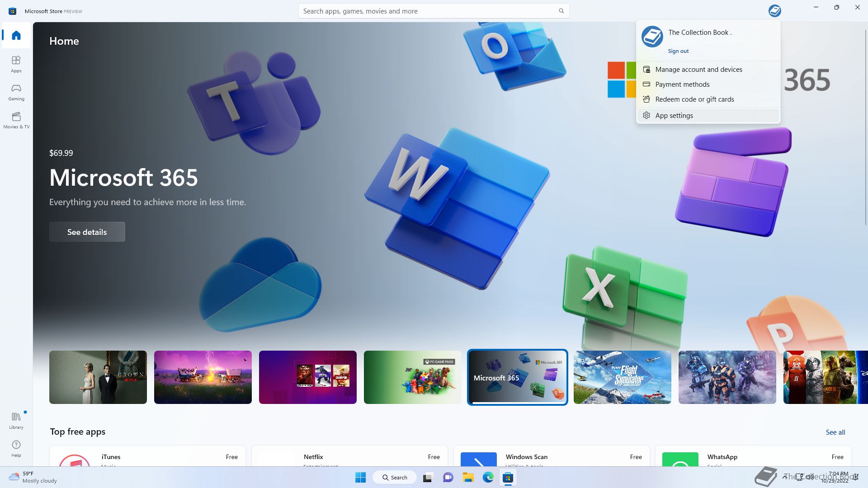Open the Netflix app card
This screenshot has width=868, height=488.
coord(349,456)
